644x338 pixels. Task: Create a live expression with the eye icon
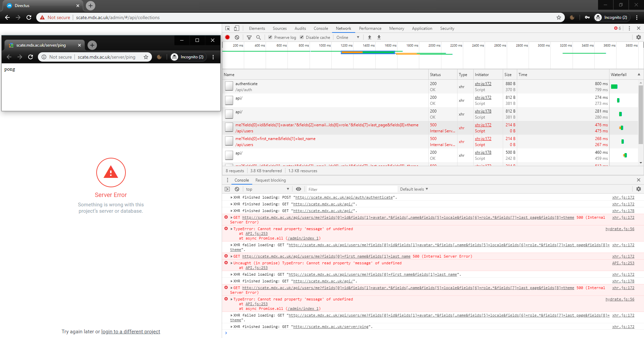click(299, 189)
